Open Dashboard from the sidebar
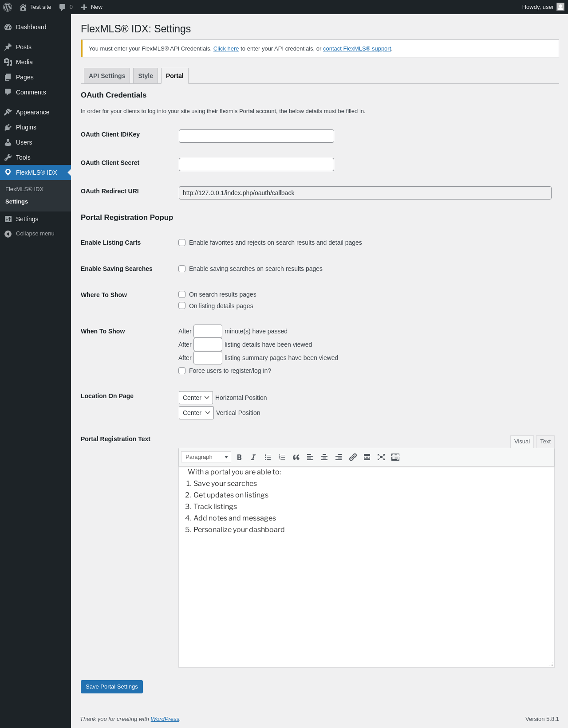The image size is (568, 728). pyautogui.click(x=35, y=27)
